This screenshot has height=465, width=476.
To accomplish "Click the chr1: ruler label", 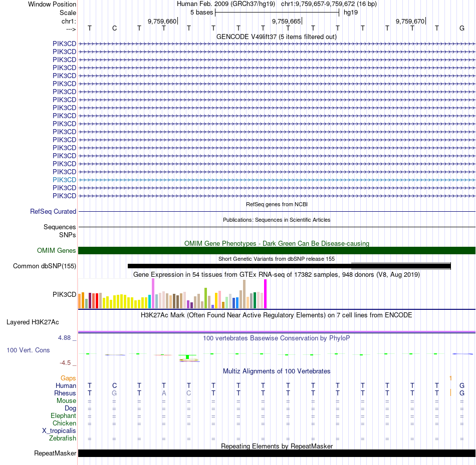I will tap(69, 21).
